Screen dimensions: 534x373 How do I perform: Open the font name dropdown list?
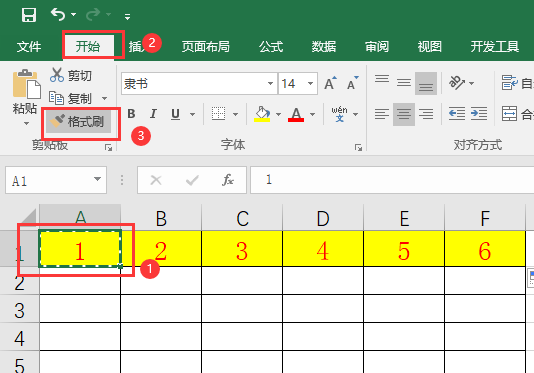[270, 83]
